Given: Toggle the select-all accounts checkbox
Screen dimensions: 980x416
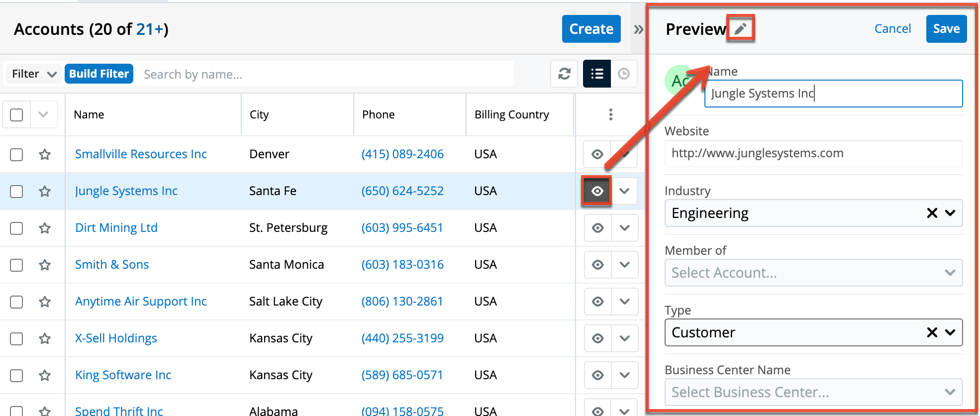Looking at the screenshot, I should click(x=16, y=115).
